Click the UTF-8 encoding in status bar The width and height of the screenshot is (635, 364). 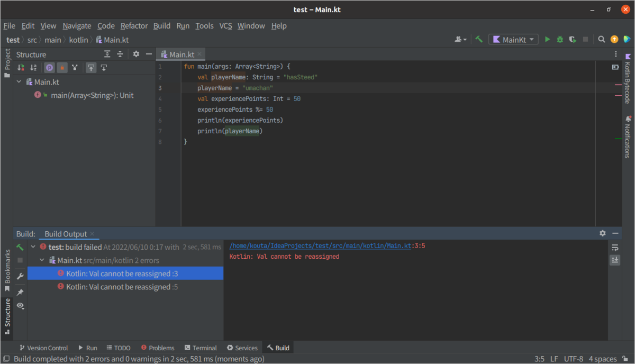point(574,359)
